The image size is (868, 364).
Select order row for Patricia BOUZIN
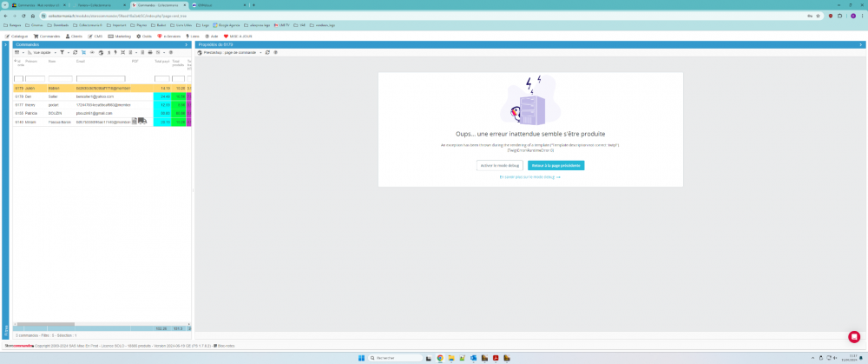[102, 113]
